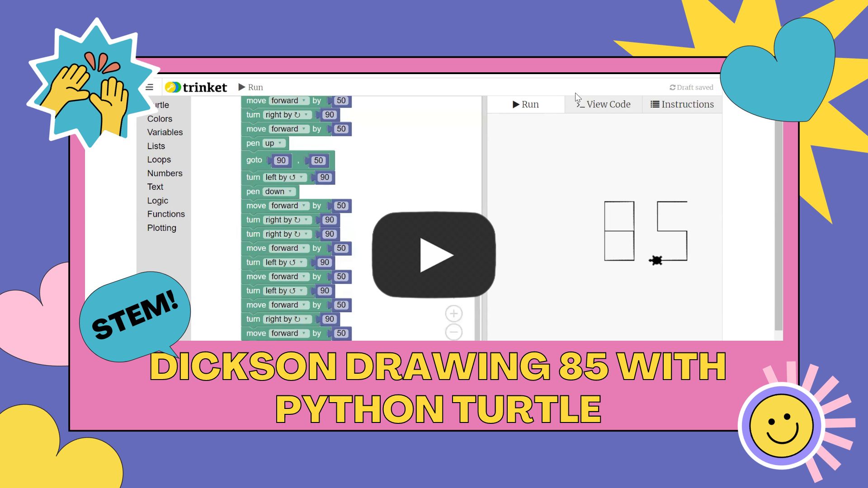Click the hamburger menu icon
868x488 pixels.
[x=150, y=87]
